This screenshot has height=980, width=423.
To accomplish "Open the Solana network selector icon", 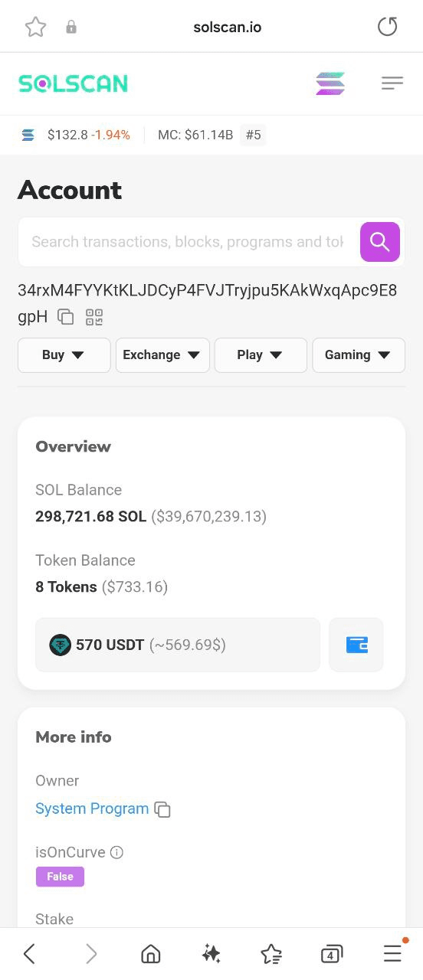I will 330,83.
